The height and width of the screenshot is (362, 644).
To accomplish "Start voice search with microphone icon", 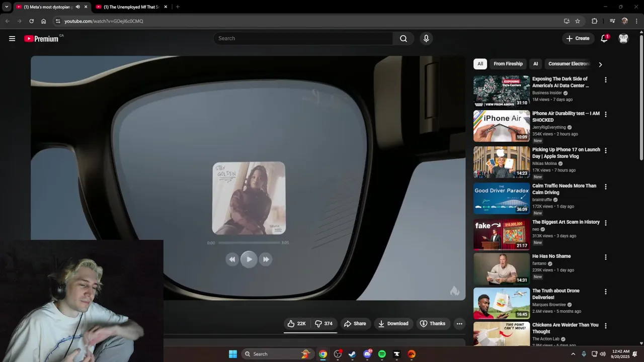I will pyautogui.click(x=426, y=38).
